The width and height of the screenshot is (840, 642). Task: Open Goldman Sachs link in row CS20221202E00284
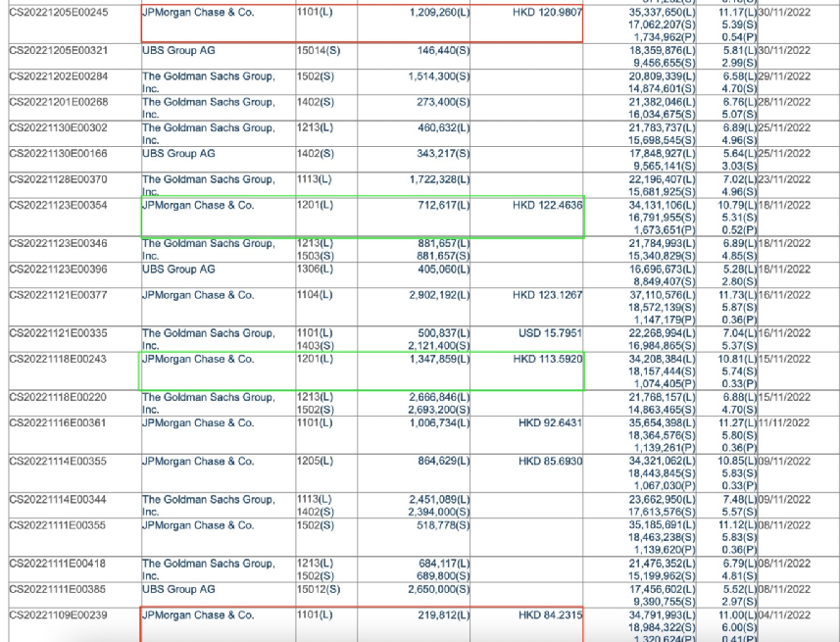click(209, 82)
